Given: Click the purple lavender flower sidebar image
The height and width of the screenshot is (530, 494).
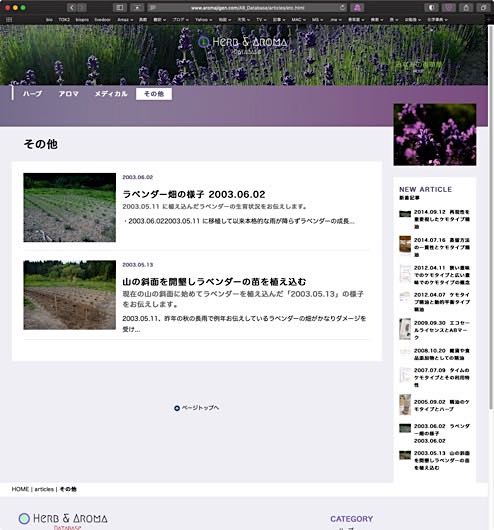Looking at the screenshot, I should [435, 135].
